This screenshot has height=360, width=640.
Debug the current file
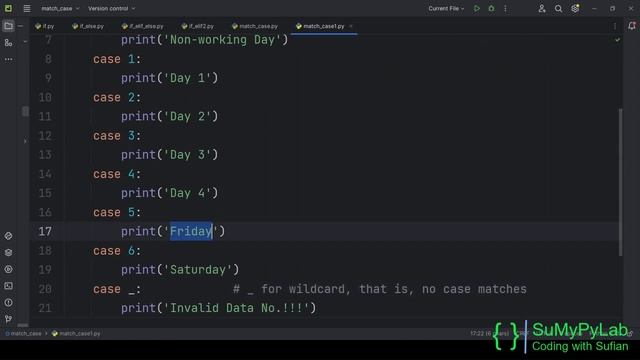pos(491,8)
